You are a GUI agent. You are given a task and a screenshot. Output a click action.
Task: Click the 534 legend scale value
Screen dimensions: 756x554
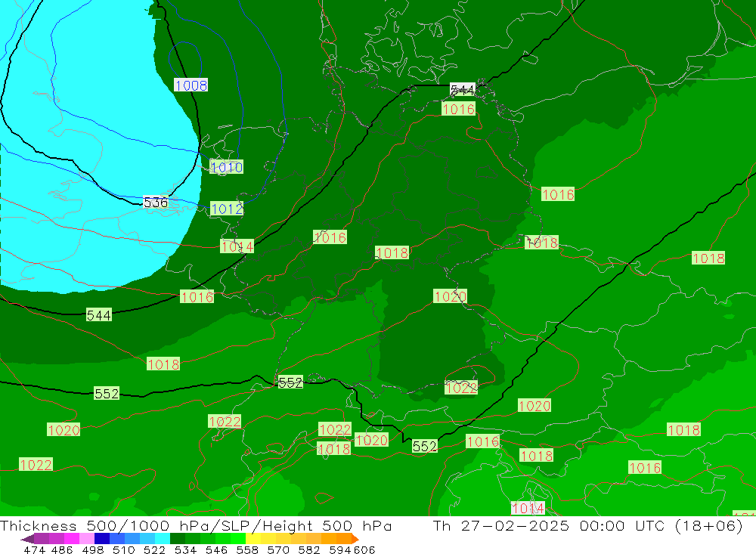[185, 550]
